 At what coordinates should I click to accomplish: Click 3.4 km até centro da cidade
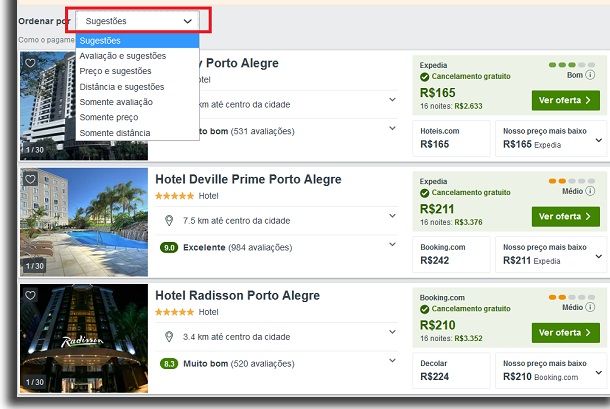(x=237, y=337)
